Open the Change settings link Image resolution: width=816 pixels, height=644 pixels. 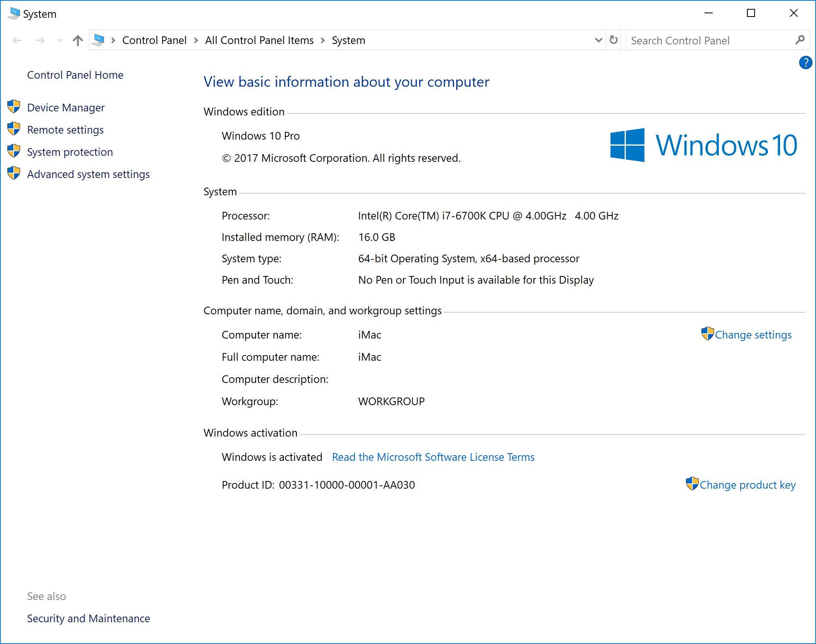pyautogui.click(x=753, y=335)
